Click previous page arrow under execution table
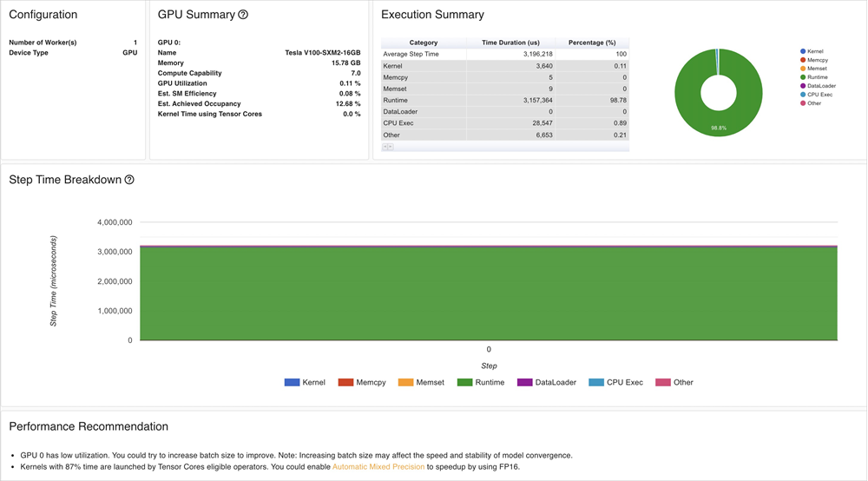 [x=385, y=147]
